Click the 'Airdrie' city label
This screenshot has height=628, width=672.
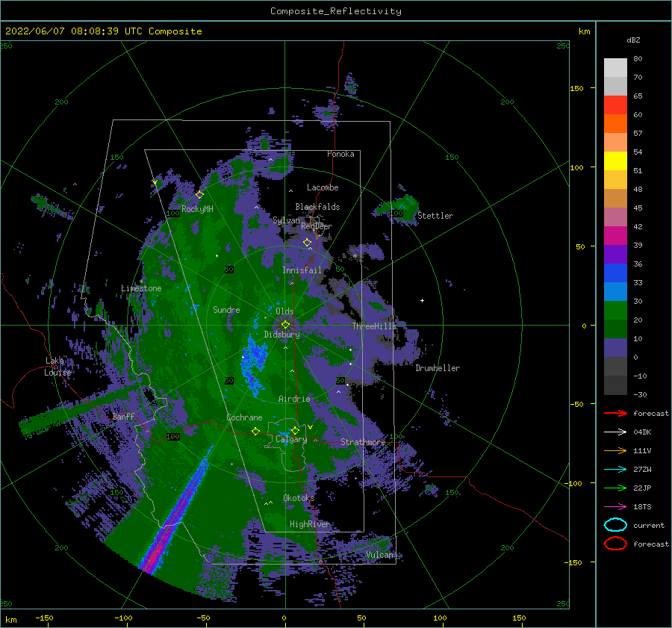tap(294, 399)
